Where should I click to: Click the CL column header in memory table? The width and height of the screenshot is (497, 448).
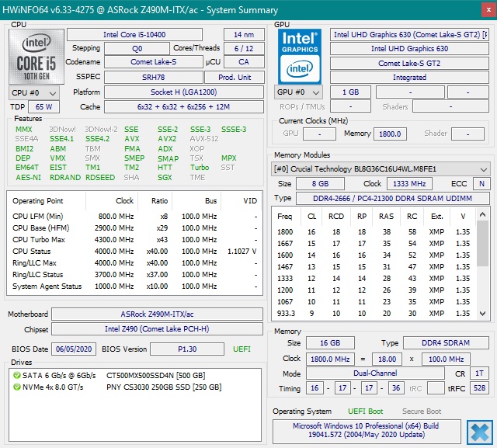pyautogui.click(x=311, y=216)
